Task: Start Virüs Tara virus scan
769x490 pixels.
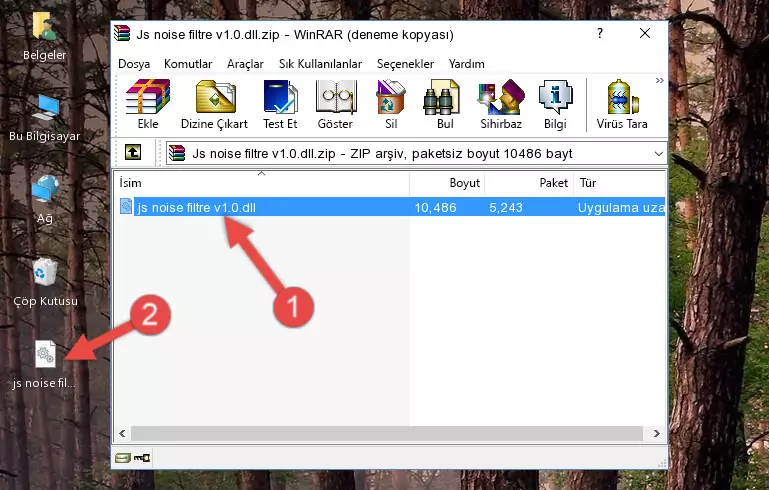Action: 622,104
